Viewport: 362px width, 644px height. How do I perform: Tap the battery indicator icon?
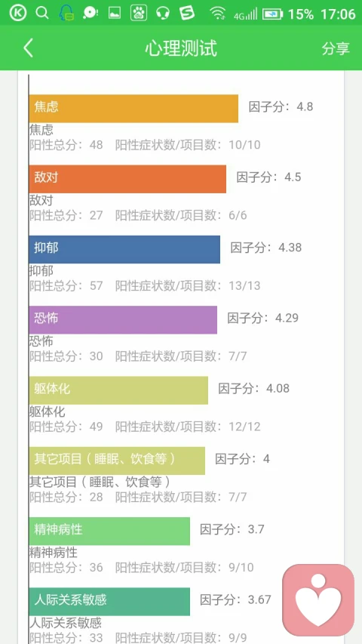pos(273,14)
